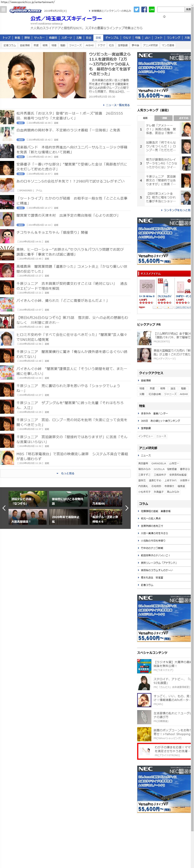
Task: Open ニュース一覧を見る link
Action: (117, 105)
